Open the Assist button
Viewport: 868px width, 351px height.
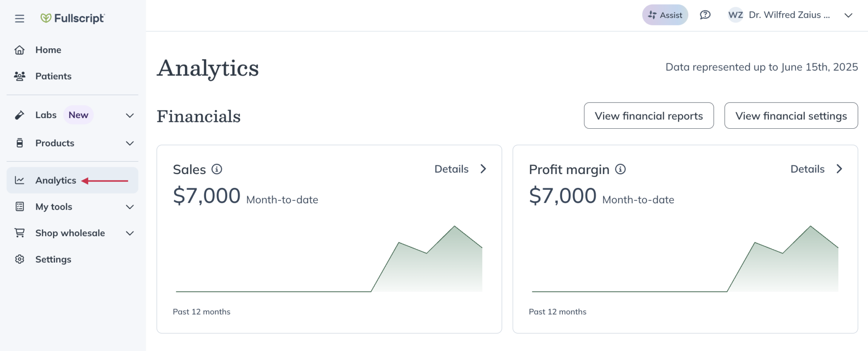point(665,15)
